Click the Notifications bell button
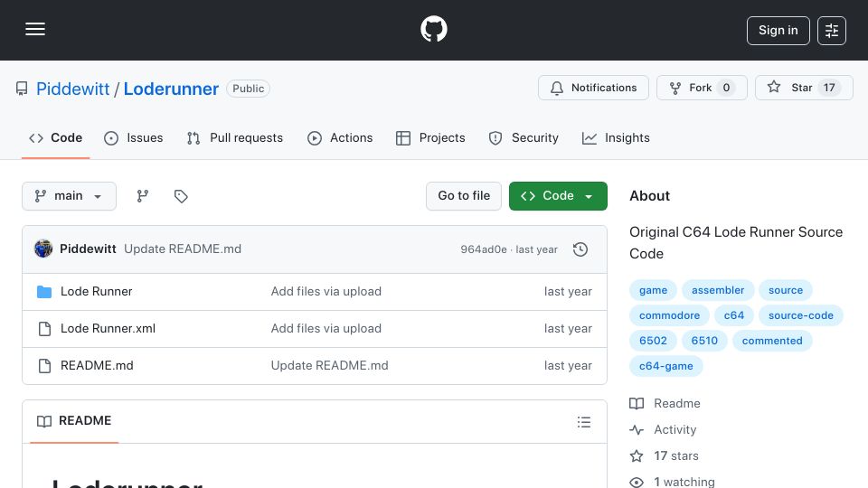The image size is (868, 488). tap(593, 88)
